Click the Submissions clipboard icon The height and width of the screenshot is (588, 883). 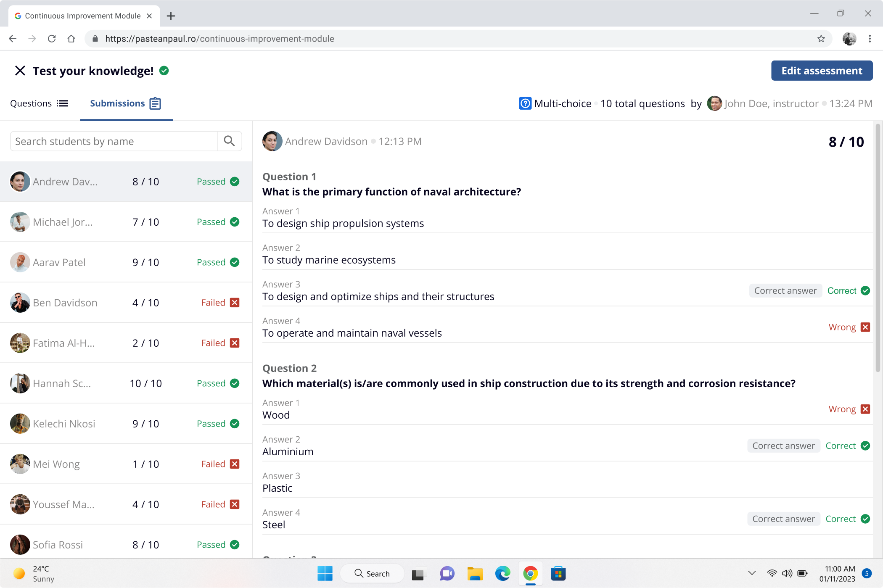click(155, 103)
